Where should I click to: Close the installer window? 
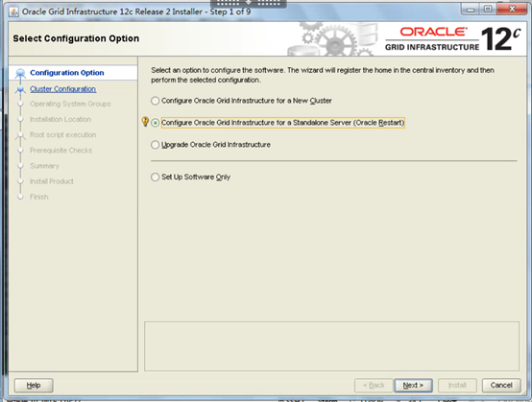[x=512, y=10]
